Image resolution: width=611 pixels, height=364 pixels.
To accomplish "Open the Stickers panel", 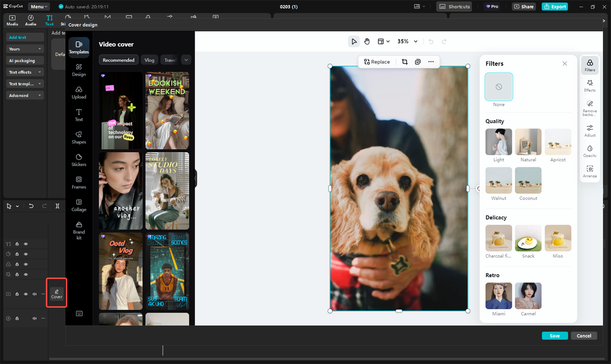I will [x=79, y=160].
